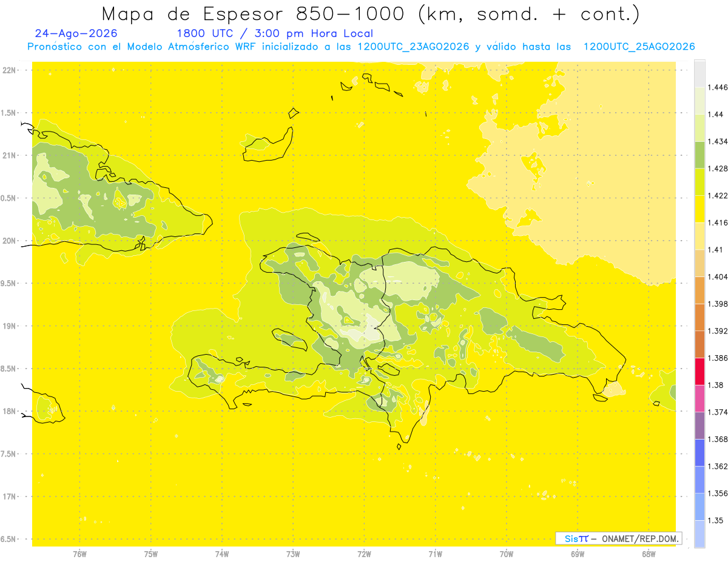This screenshot has width=728, height=562.
Task: Click the 18N latitude axis label
Action: 8,411
